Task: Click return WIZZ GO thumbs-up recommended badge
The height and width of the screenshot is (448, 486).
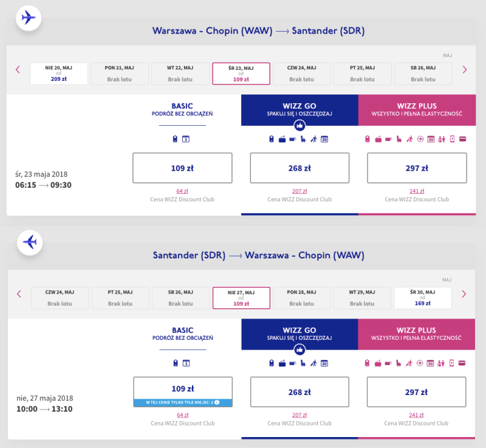Action: (299, 350)
